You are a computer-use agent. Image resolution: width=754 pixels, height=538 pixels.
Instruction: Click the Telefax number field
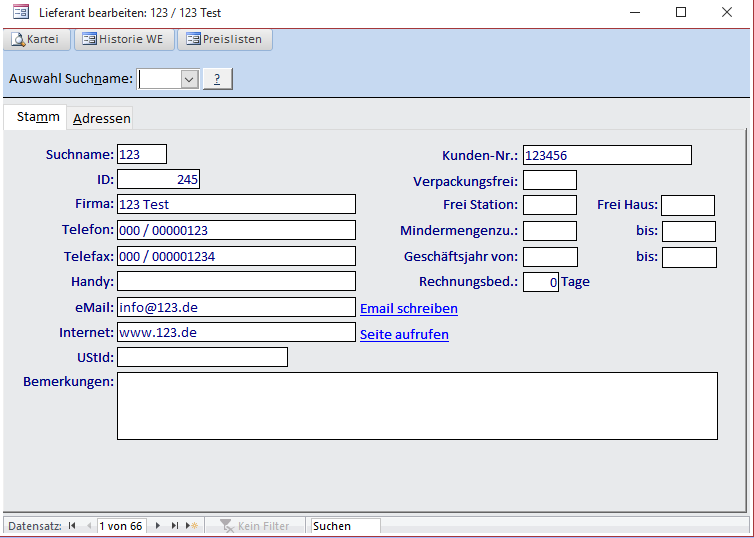coord(236,256)
